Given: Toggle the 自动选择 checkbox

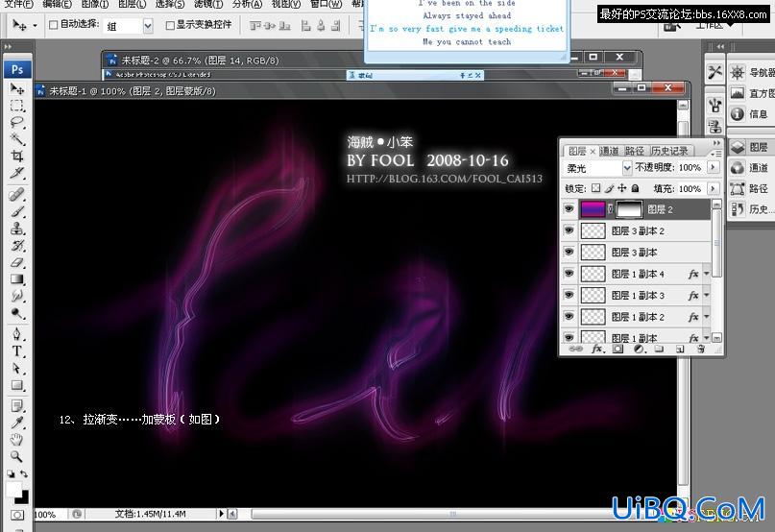Looking at the screenshot, I should point(54,25).
